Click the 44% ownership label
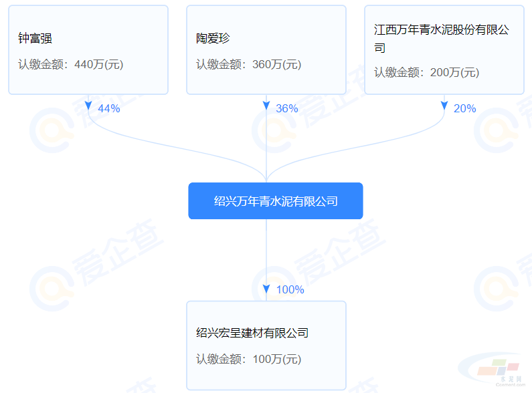The image size is (532, 393). pos(109,108)
